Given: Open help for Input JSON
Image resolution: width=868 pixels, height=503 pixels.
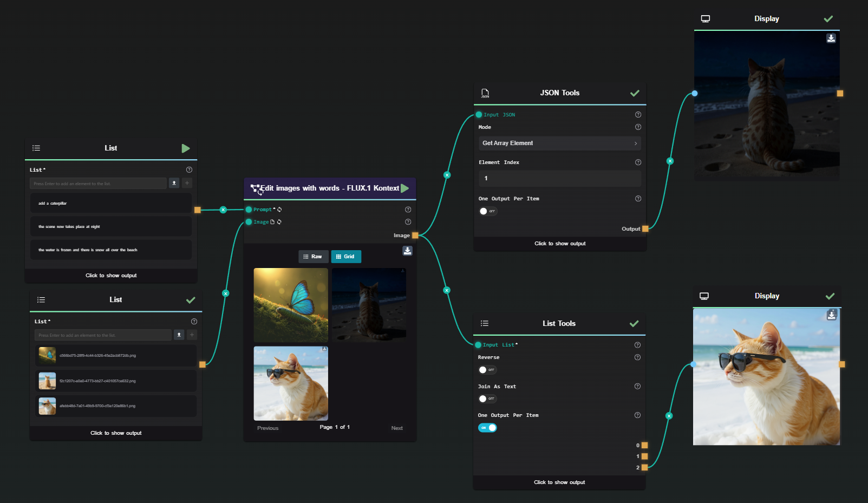Looking at the screenshot, I should click(x=638, y=115).
